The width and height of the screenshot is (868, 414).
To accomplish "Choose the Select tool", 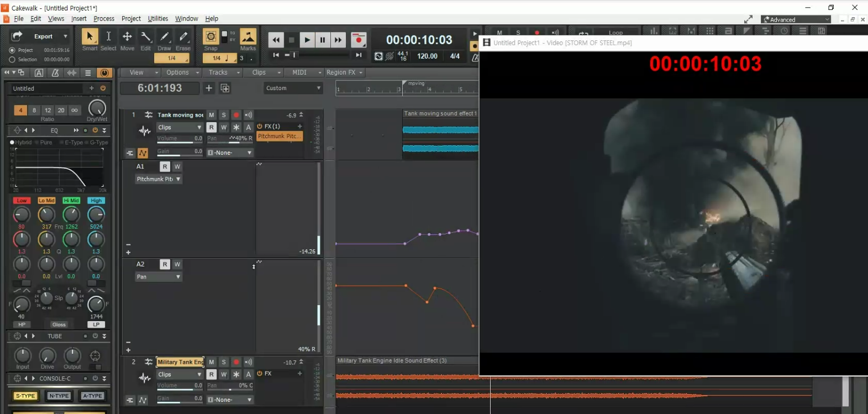I will pos(108,36).
